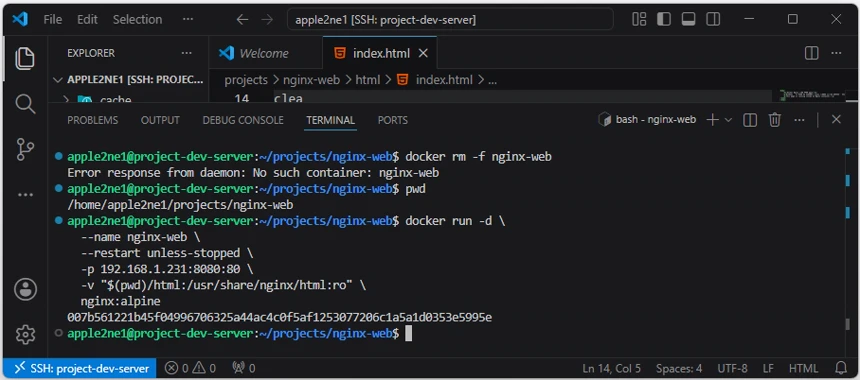Change encoding via UTF-8 status item
Viewport: 860px width, 380px height.
coord(732,368)
